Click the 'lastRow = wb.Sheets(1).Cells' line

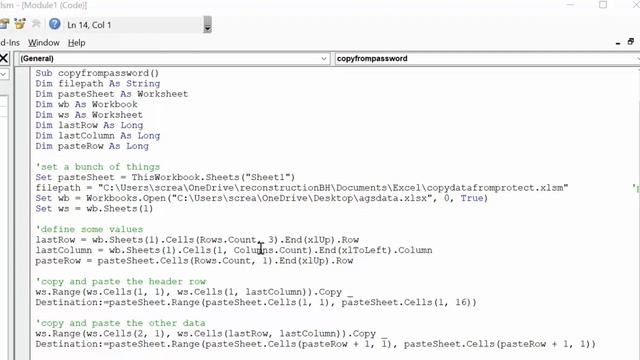[x=197, y=240]
